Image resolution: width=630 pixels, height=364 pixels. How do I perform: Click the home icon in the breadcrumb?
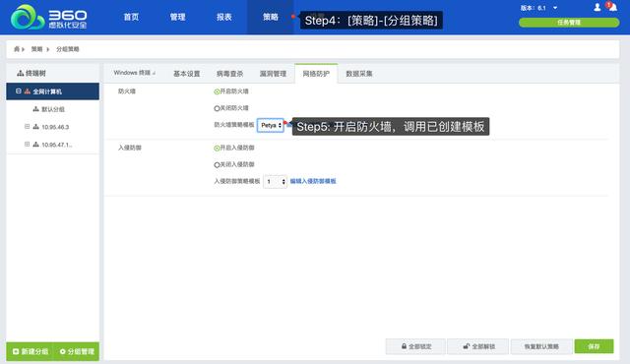coord(17,49)
